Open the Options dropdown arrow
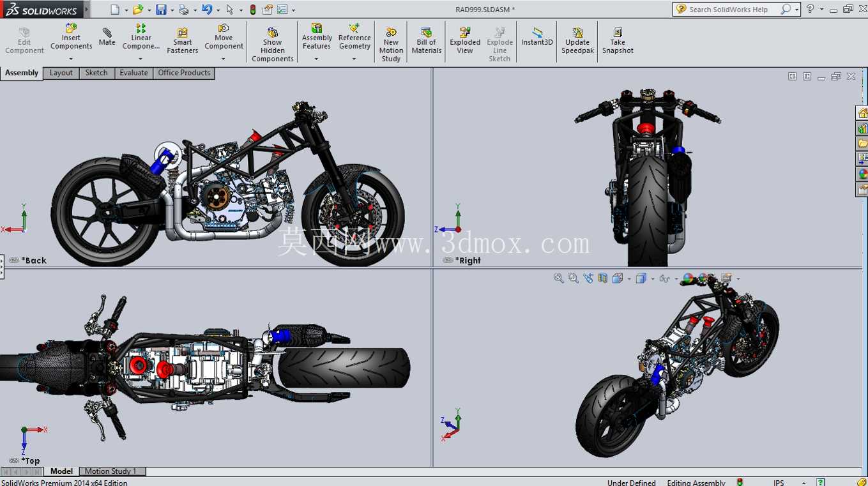This screenshot has width=868, height=486. [x=293, y=10]
